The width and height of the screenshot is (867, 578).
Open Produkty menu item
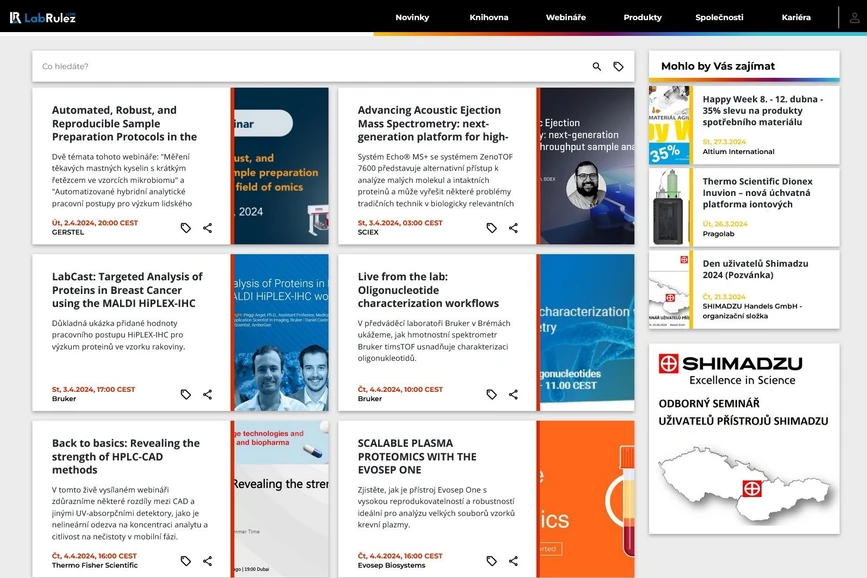(643, 17)
